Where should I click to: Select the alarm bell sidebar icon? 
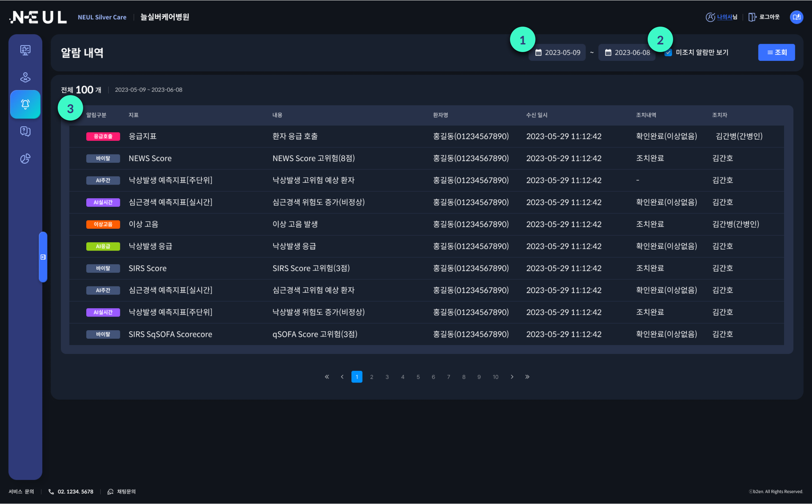[x=25, y=104]
